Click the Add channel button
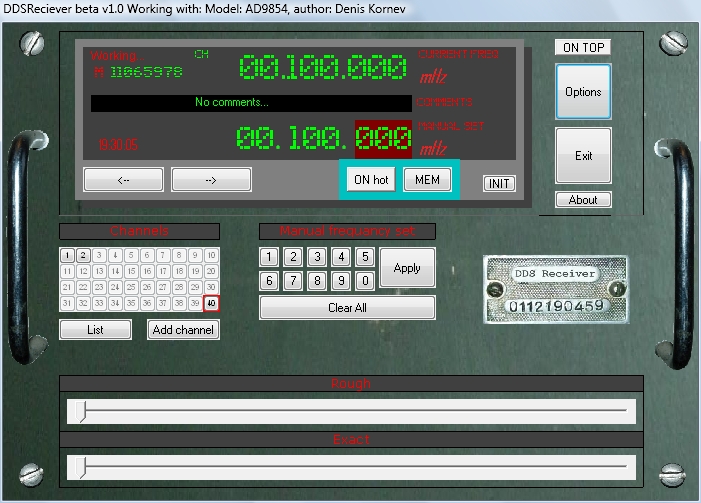The width and height of the screenshot is (701, 503). click(184, 329)
